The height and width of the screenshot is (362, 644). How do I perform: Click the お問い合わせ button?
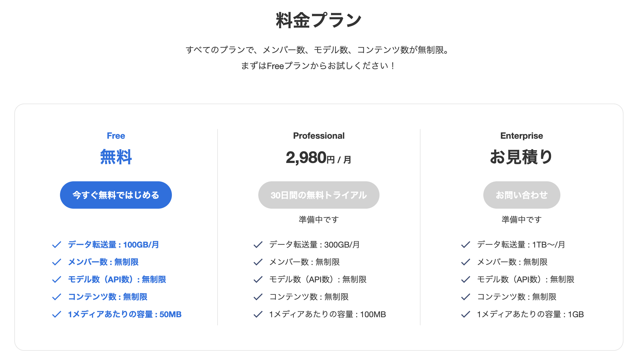click(522, 195)
